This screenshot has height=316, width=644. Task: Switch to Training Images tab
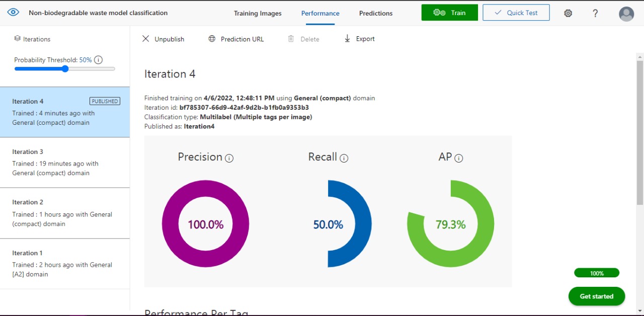click(258, 13)
